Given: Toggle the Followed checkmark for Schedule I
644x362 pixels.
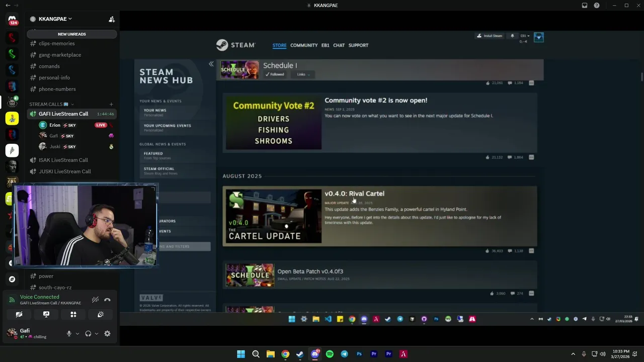Looking at the screenshot, I should 275,74.
